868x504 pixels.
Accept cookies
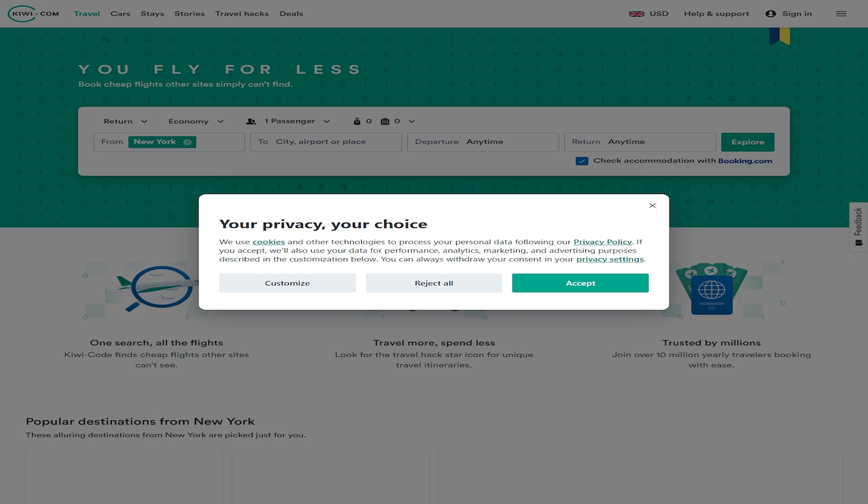tap(580, 283)
